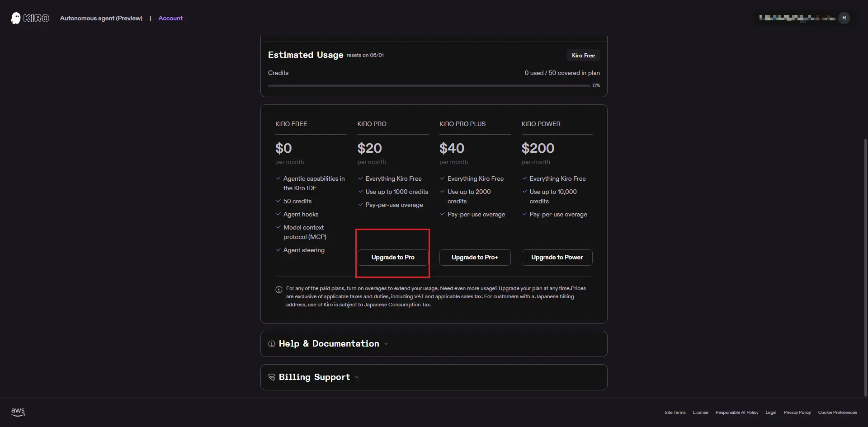Open the Site Terms footer link
This screenshot has height=427, width=868.
(x=675, y=413)
